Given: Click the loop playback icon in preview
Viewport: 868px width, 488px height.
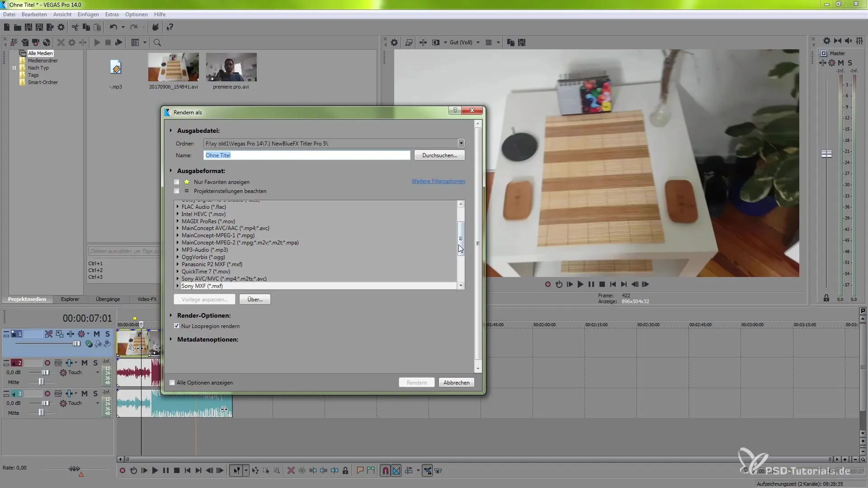Looking at the screenshot, I should [x=559, y=284].
